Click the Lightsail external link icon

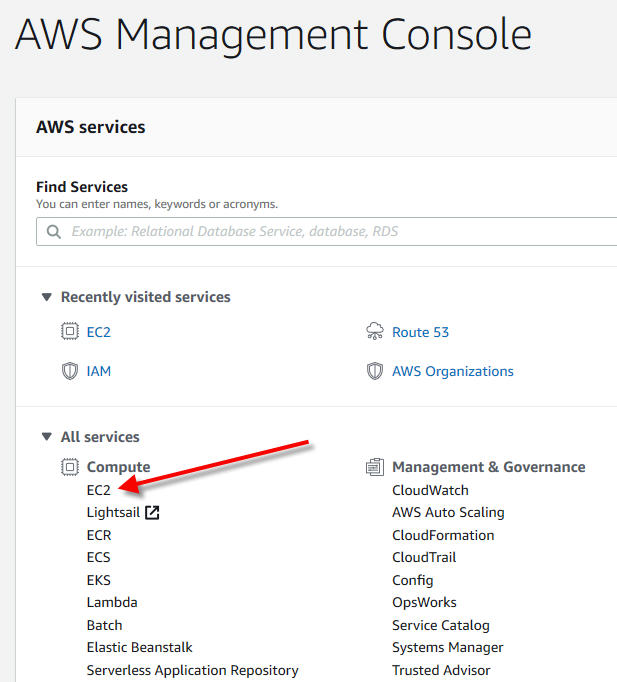coord(152,513)
